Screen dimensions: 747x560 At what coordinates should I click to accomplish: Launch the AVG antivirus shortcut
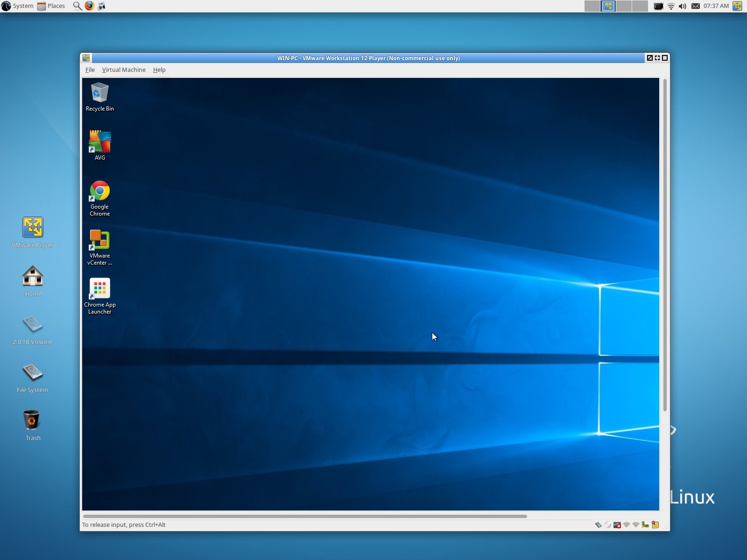(99, 146)
